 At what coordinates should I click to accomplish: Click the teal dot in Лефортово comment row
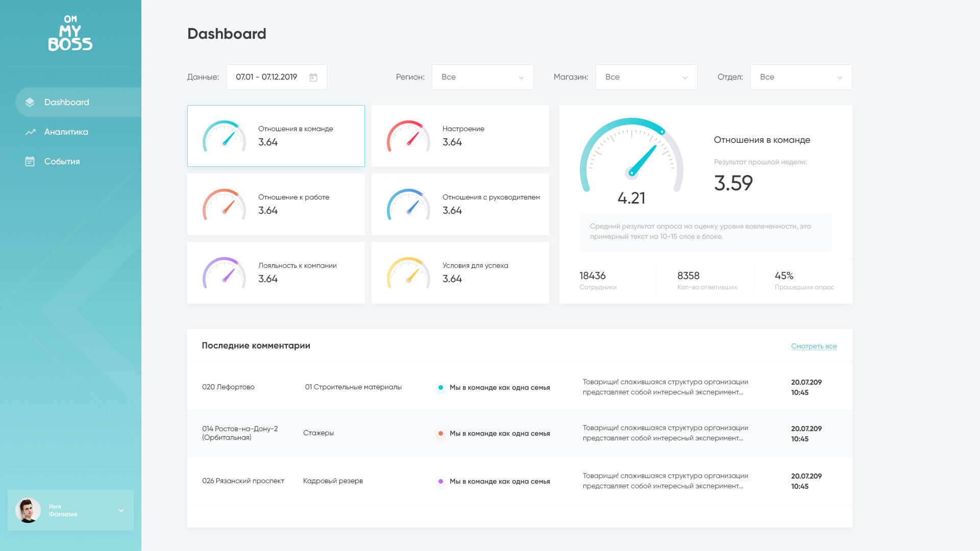click(x=440, y=387)
